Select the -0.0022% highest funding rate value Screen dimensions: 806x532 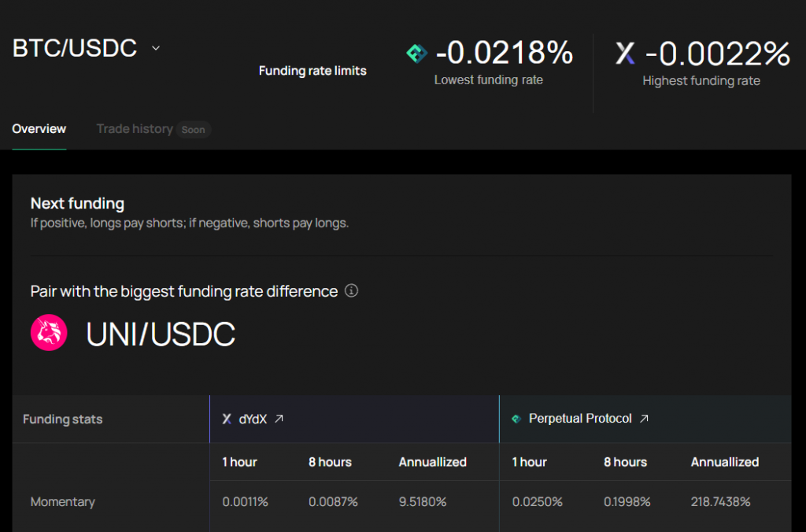[x=717, y=54]
